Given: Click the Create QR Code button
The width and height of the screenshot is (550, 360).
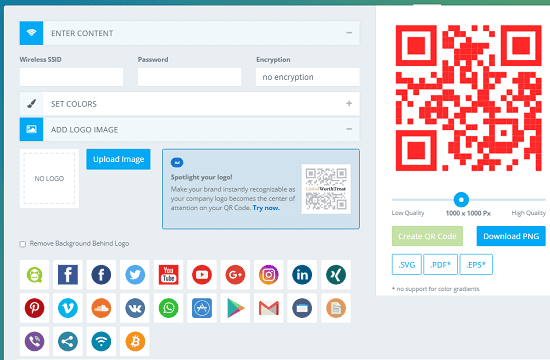Looking at the screenshot, I should pos(427,236).
